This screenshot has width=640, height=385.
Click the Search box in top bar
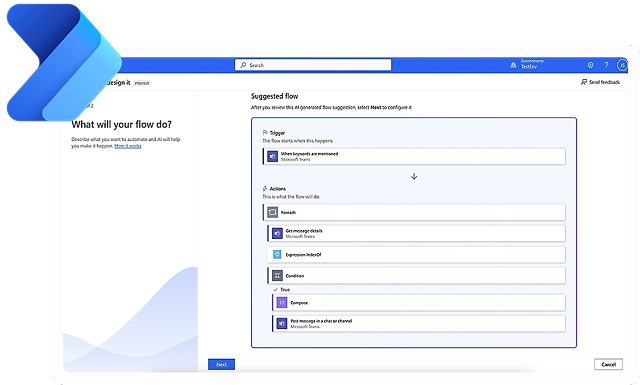pos(313,65)
